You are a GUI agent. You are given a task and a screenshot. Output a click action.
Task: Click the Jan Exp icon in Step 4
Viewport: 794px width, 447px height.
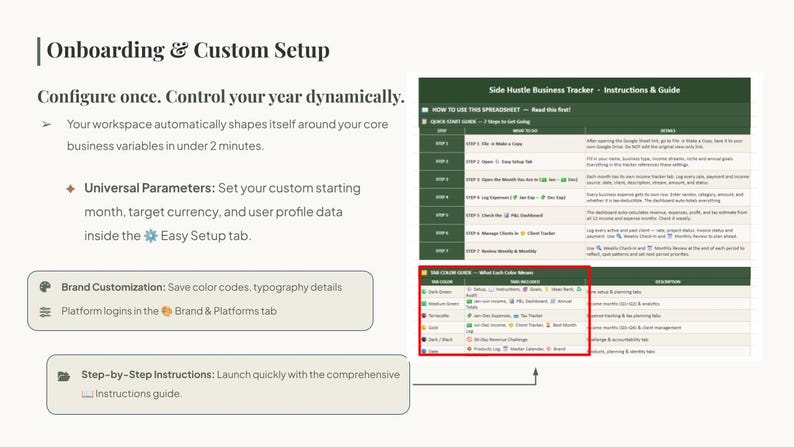pos(515,197)
